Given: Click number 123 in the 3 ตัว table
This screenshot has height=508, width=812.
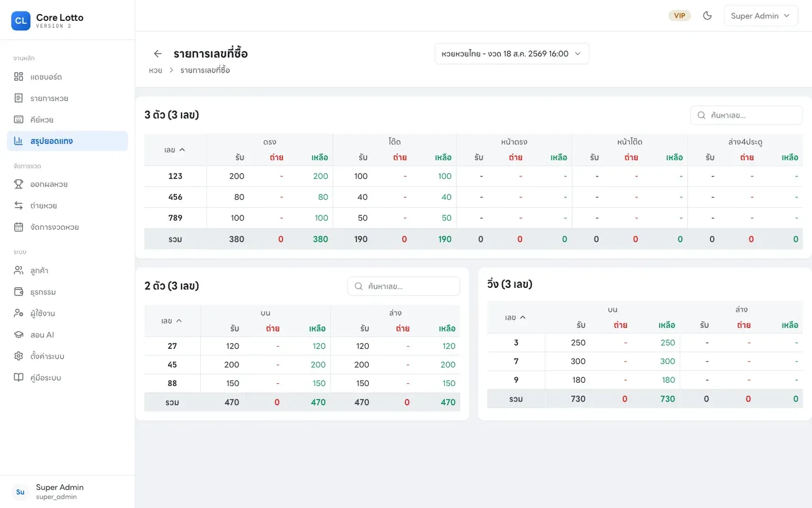Looking at the screenshot, I should [175, 176].
